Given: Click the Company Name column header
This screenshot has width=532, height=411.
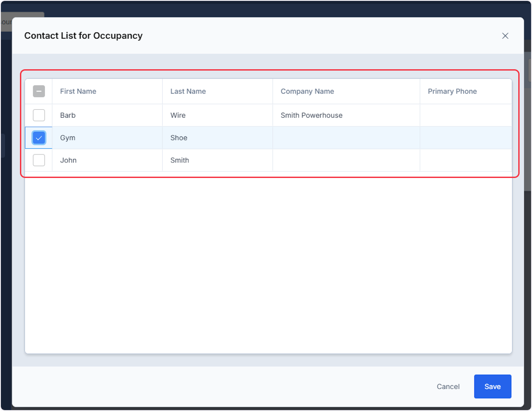Looking at the screenshot, I should coord(346,91).
